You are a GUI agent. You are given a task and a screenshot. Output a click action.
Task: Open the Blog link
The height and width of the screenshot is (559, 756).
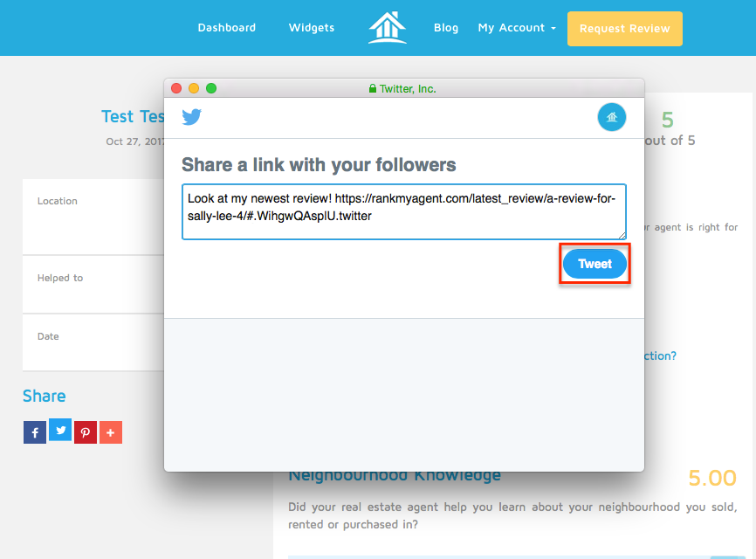click(446, 27)
